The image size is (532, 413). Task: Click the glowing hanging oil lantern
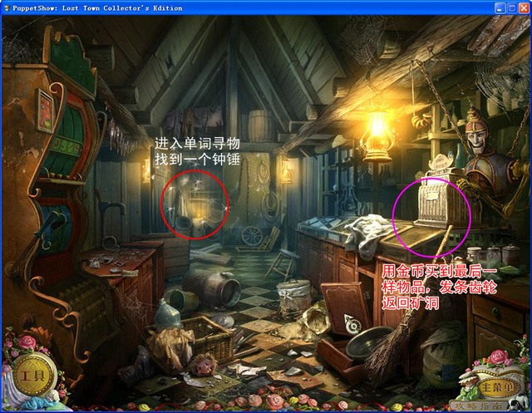[377, 134]
